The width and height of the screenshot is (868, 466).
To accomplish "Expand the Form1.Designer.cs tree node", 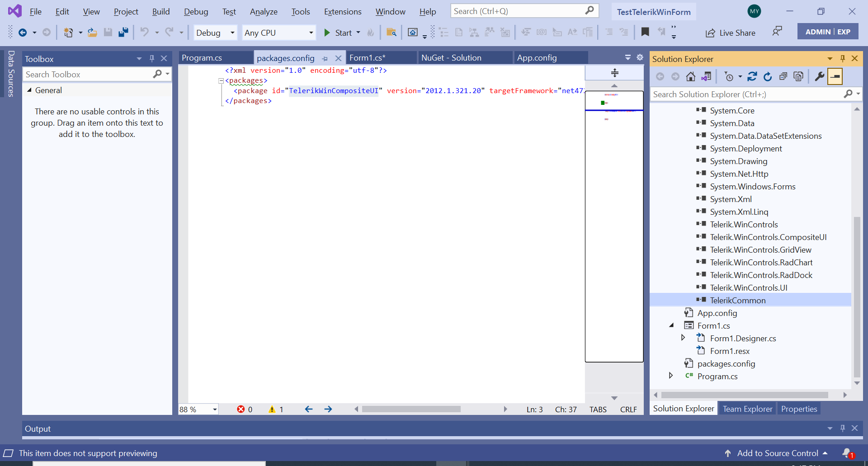I will point(683,338).
